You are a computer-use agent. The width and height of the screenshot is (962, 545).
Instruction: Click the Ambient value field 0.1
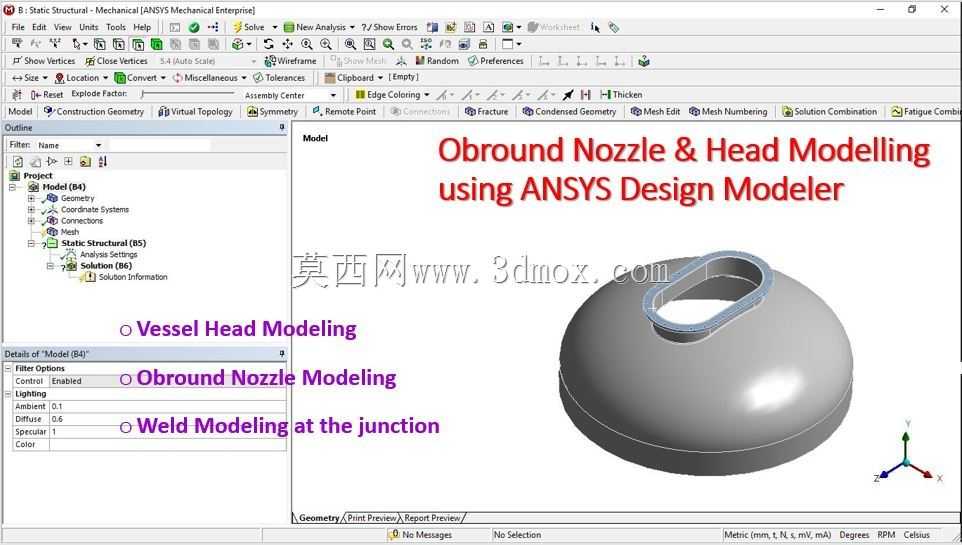click(x=167, y=406)
